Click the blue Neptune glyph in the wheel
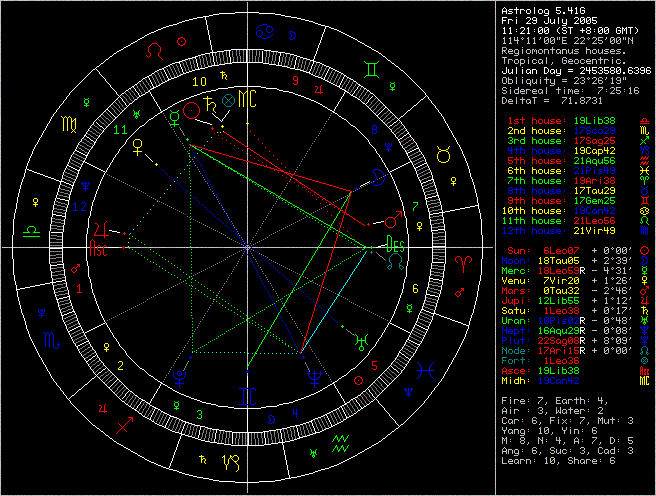The image size is (656, 496). coord(316,378)
